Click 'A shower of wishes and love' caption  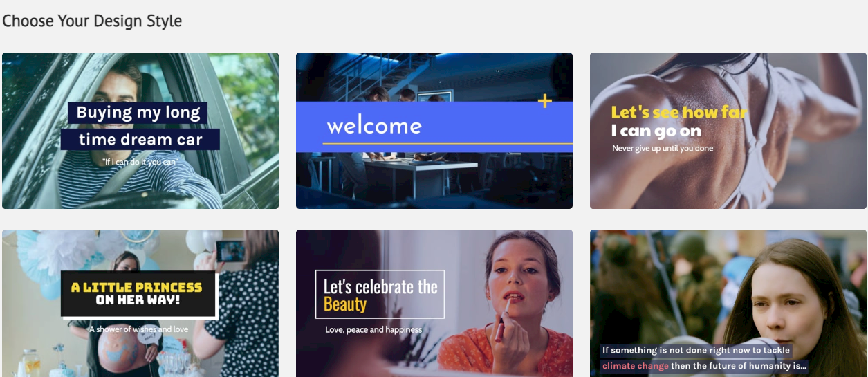(x=138, y=329)
